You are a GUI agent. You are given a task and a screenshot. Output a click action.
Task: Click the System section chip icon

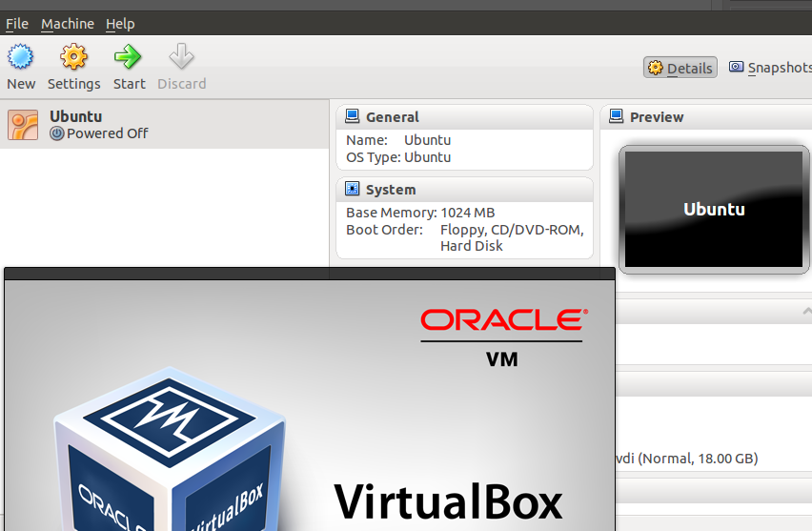[x=352, y=189]
